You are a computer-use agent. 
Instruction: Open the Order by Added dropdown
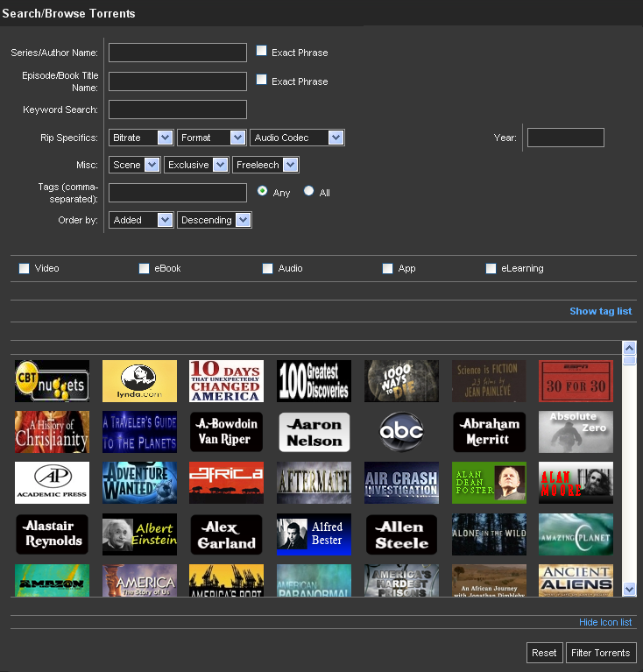[141, 220]
